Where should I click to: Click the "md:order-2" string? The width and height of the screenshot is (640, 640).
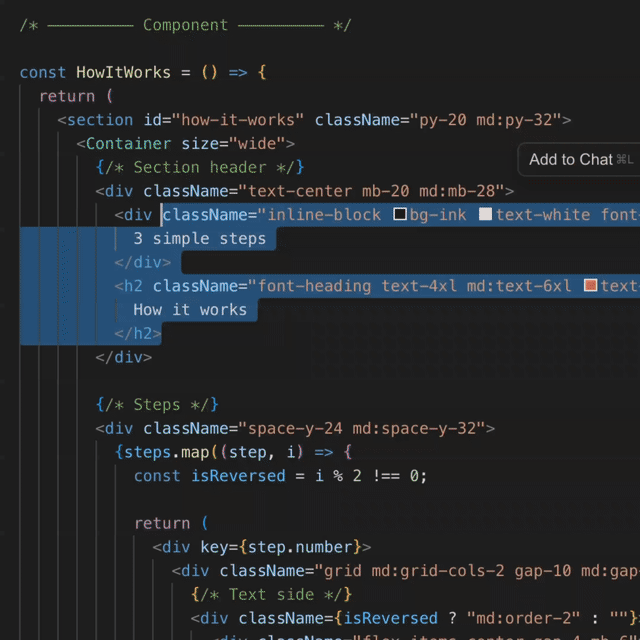522,618
